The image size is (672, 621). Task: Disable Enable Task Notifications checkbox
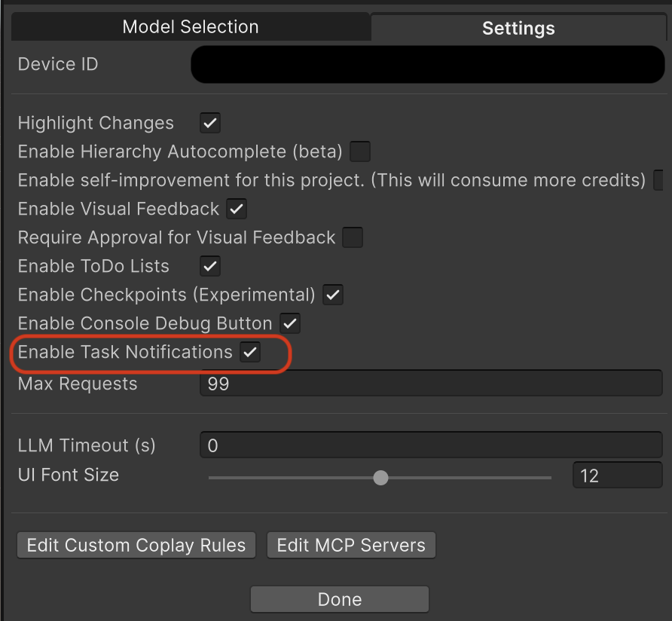click(x=250, y=352)
